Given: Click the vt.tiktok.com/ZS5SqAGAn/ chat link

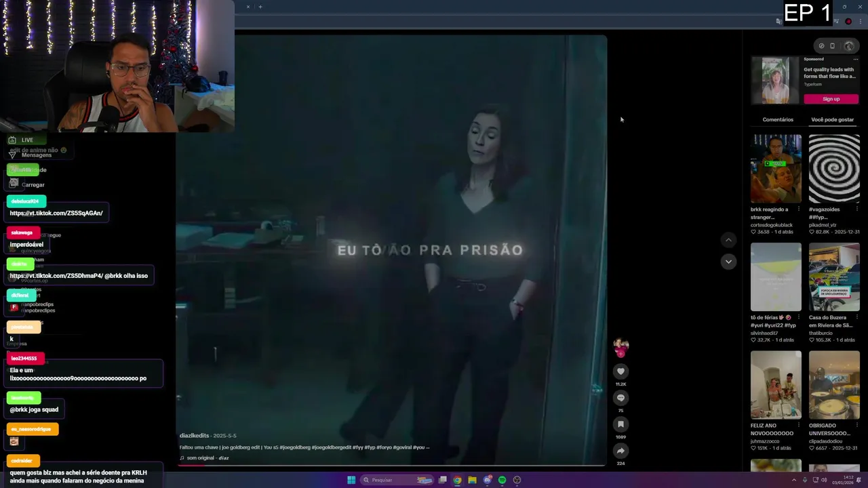Looking at the screenshot, I should tap(56, 213).
